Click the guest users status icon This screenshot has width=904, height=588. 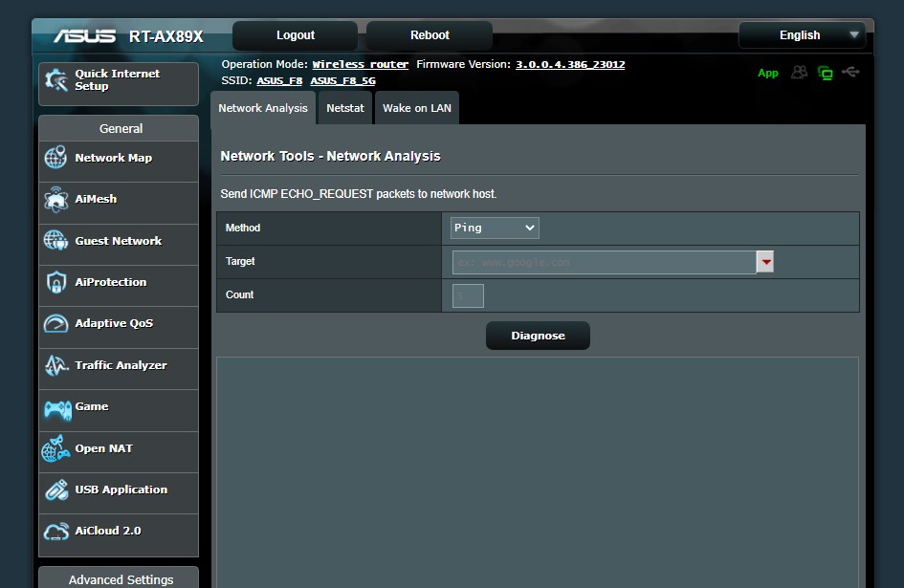click(x=799, y=72)
